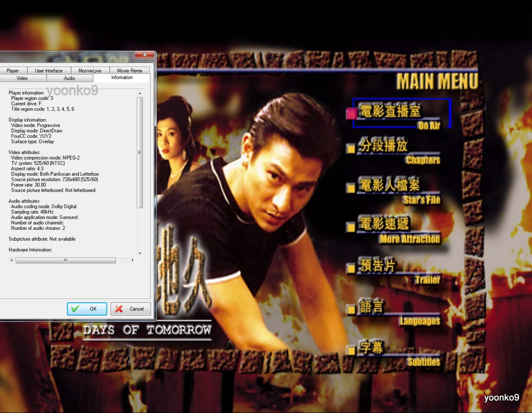Click the 'Hardware Information:' heading
Screen dimensions: 532x413
30,250
